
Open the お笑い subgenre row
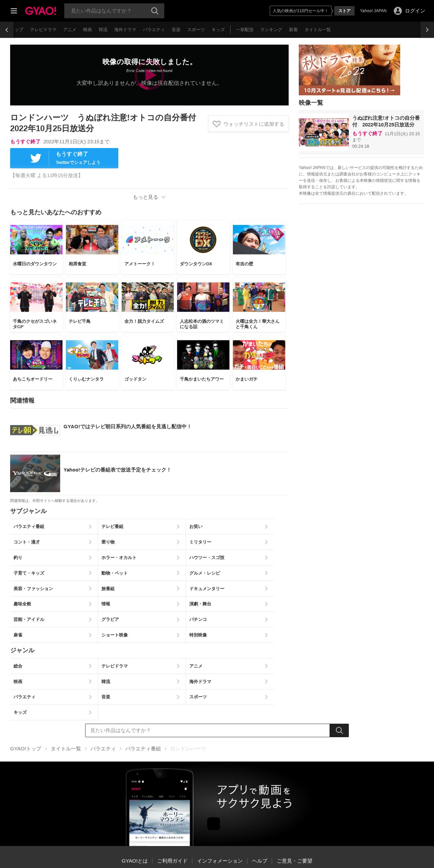(230, 527)
